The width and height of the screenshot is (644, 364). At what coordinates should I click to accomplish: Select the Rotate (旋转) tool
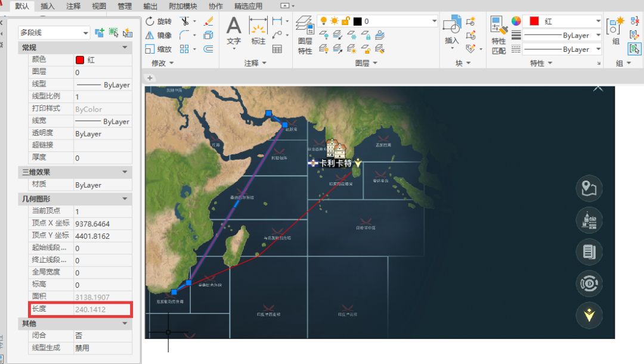pos(159,21)
